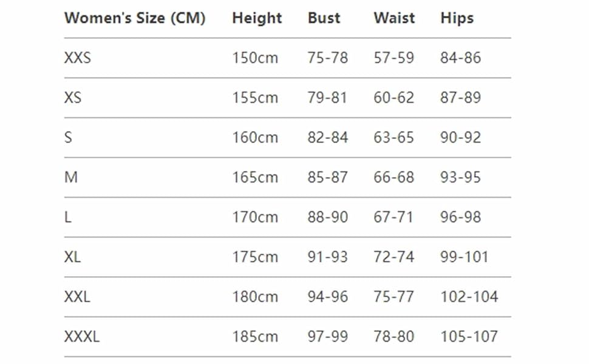Click the 66-68 waist value
Viewport: 589px width, 364px height.
(x=393, y=177)
